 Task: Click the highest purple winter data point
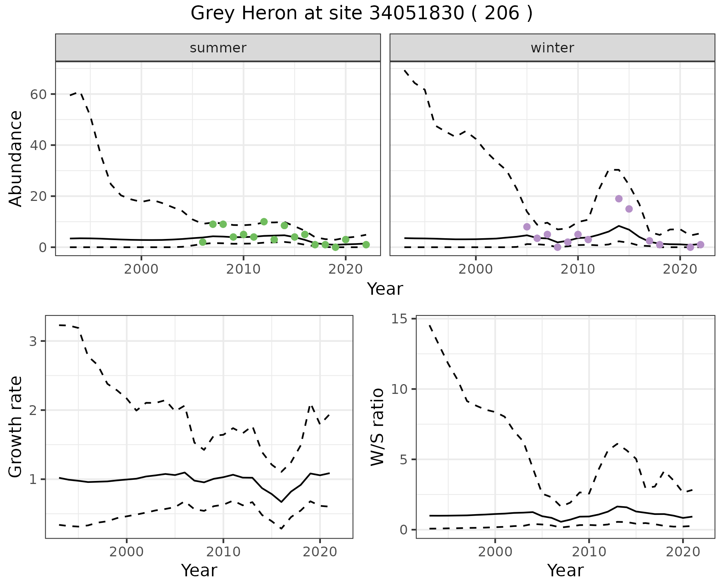pos(619,199)
